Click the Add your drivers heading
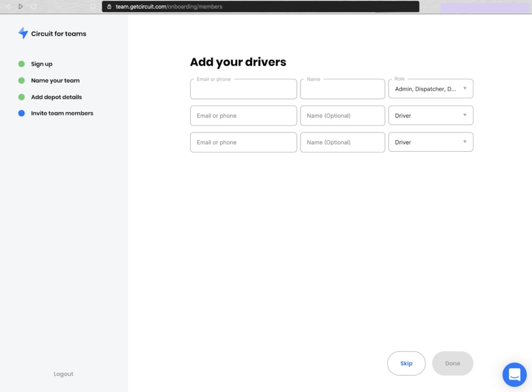The image size is (532, 392). [238, 62]
